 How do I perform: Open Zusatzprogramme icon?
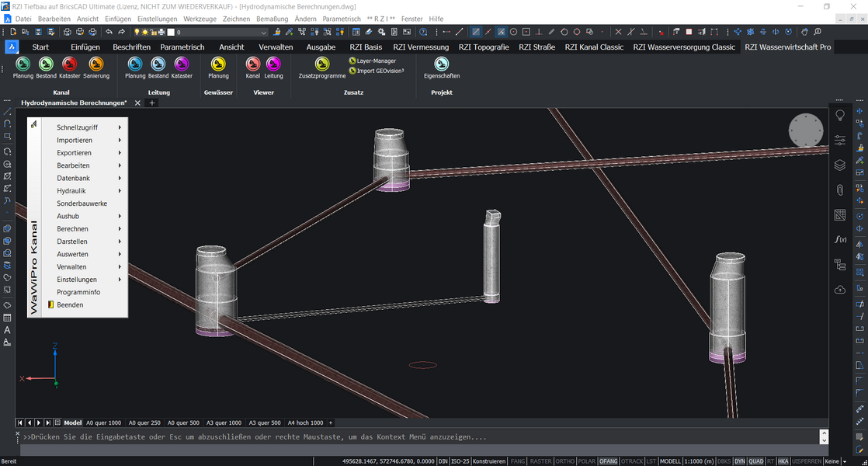click(x=321, y=64)
